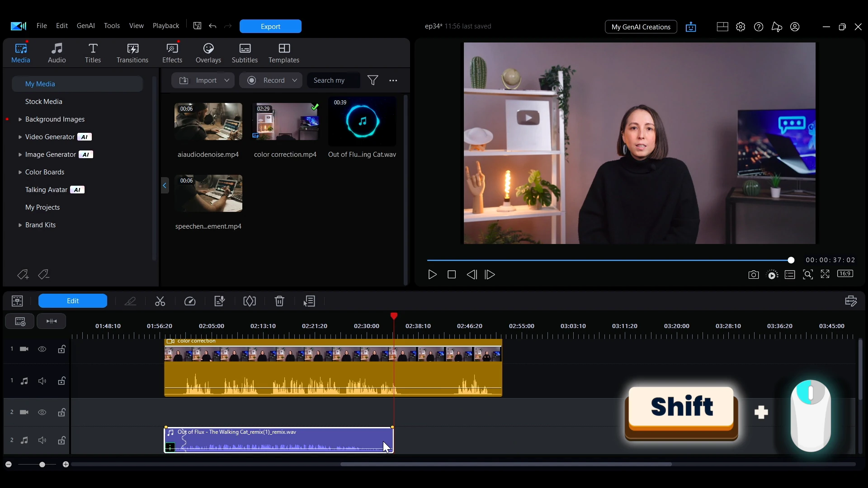Select the aiaudiodenoise.mp4 thumbnail
868x488 pixels.
point(208,122)
